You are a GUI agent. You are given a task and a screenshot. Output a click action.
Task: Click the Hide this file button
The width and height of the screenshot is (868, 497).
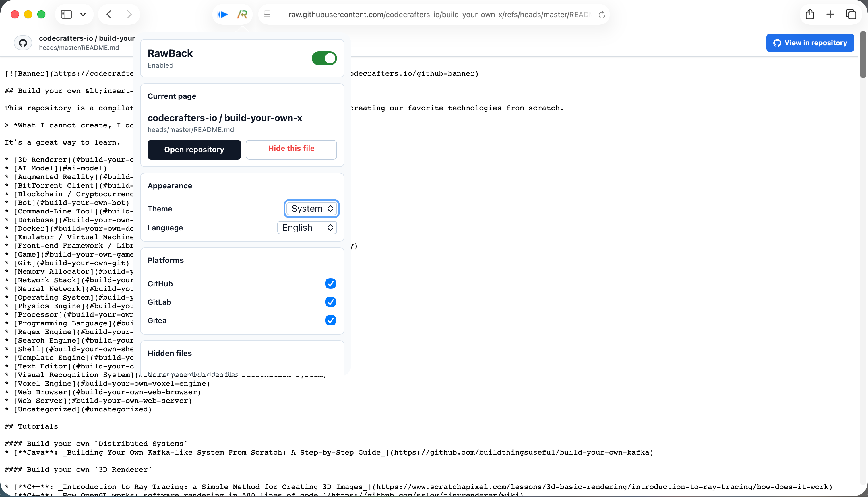[x=291, y=150]
